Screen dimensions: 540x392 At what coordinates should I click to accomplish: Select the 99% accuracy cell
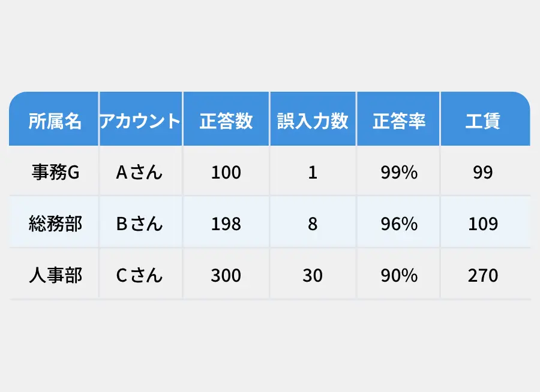click(398, 171)
